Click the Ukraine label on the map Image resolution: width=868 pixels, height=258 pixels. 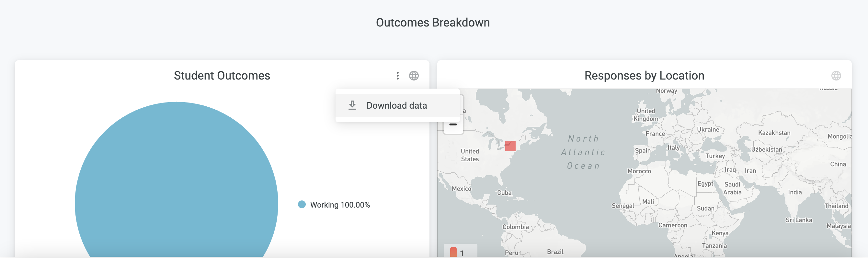(708, 130)
